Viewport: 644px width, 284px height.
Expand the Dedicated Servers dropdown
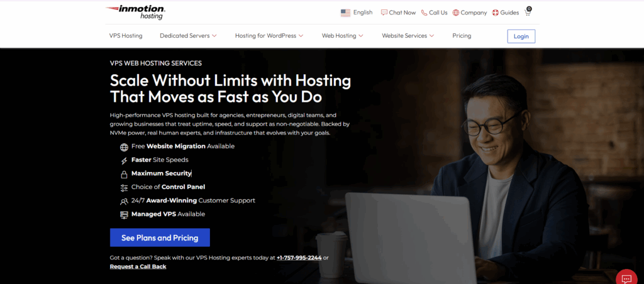188,36
